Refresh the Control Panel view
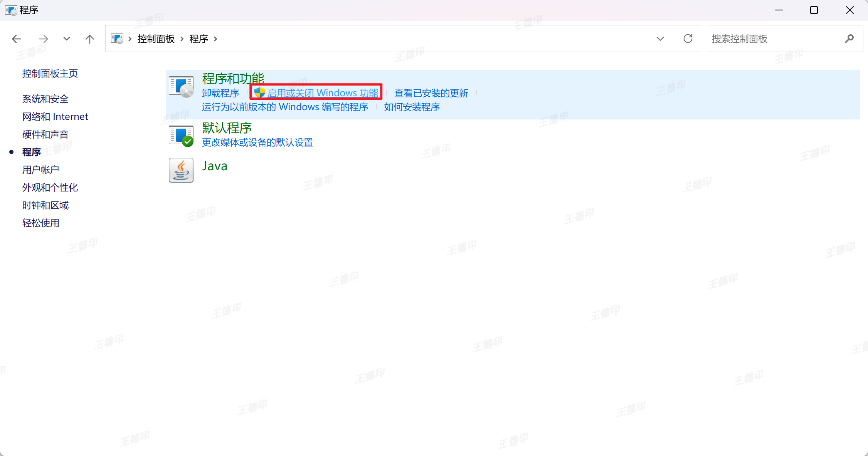This screenshot has width=868, height=456. coord(688,39)
